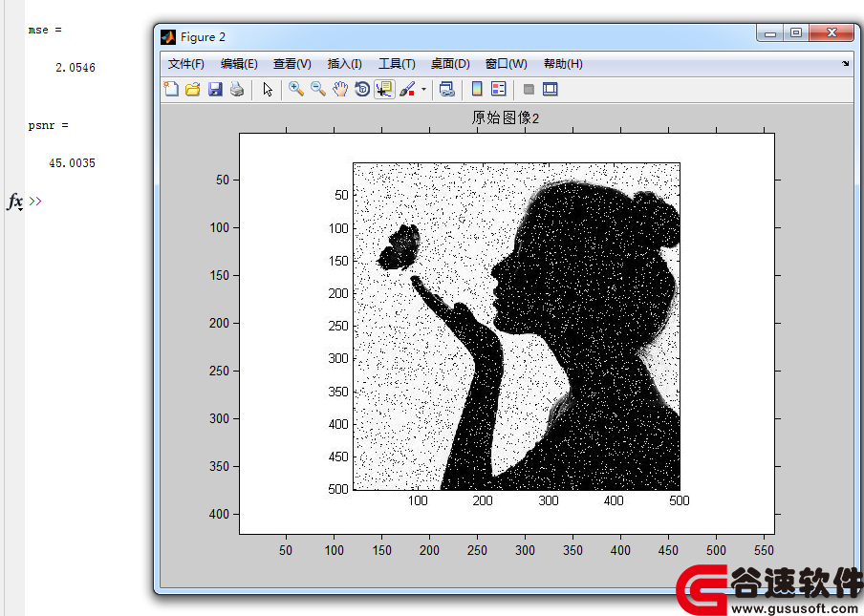Print the figure using the printer icon
The height and width of the screenshot is (616, 864).
[x=237, y=89]
